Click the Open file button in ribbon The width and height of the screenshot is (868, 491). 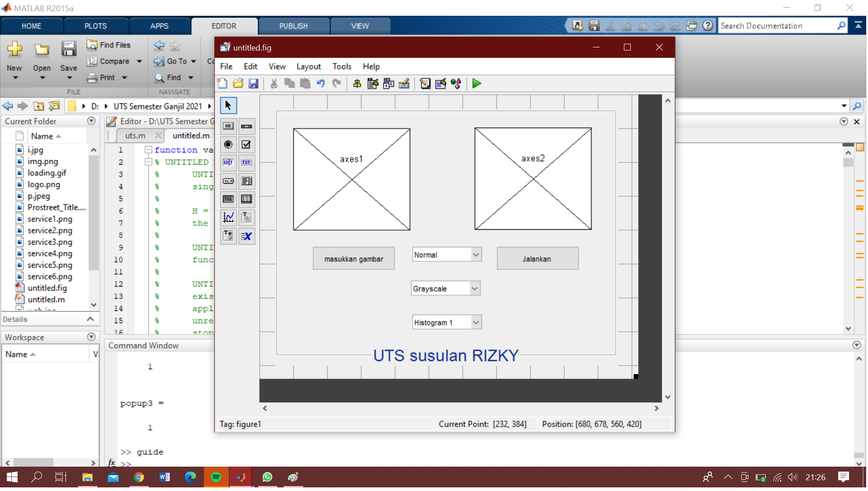click(x=42, y=61)
